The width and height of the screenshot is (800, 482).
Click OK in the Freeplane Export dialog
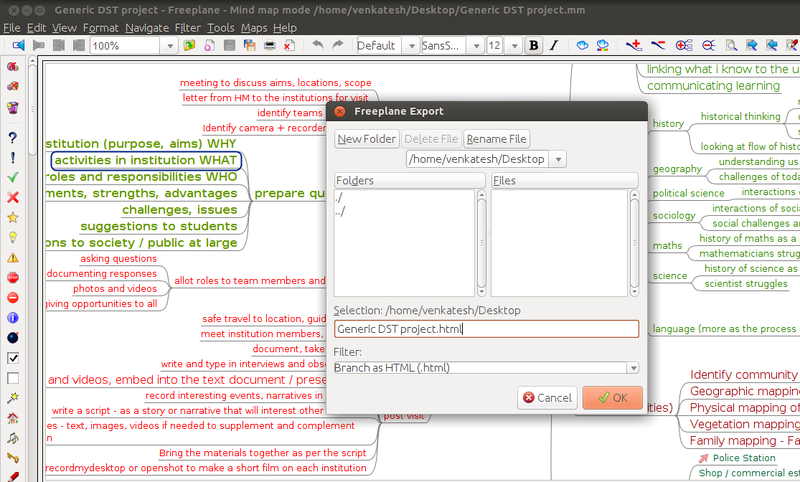point(612,397)
